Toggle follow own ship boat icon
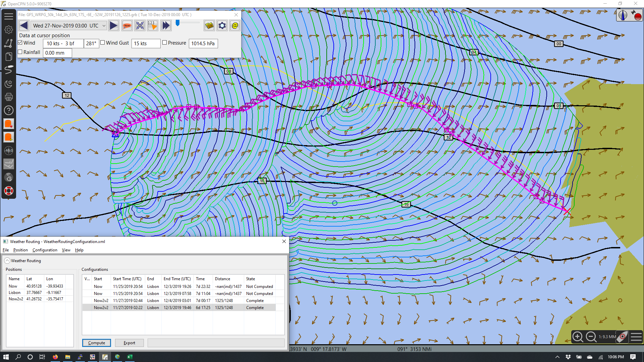 click(x=623, y=337)
